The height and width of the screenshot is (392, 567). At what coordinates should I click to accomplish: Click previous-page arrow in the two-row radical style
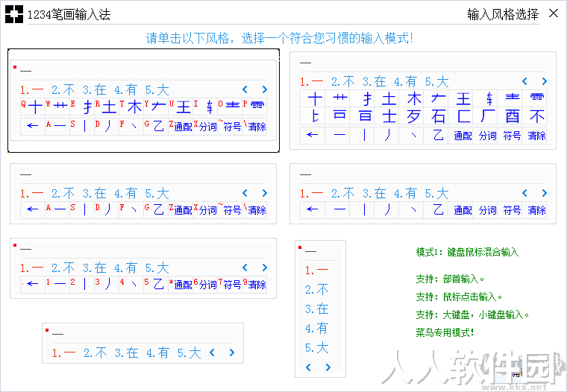(524, 81)
